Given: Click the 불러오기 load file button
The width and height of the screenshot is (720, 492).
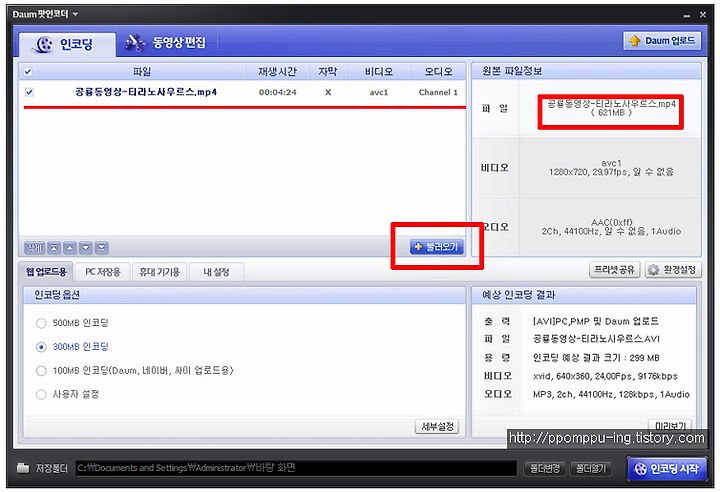Looking at the screenshot, I should pyautogui.click(x=436, y=247).
